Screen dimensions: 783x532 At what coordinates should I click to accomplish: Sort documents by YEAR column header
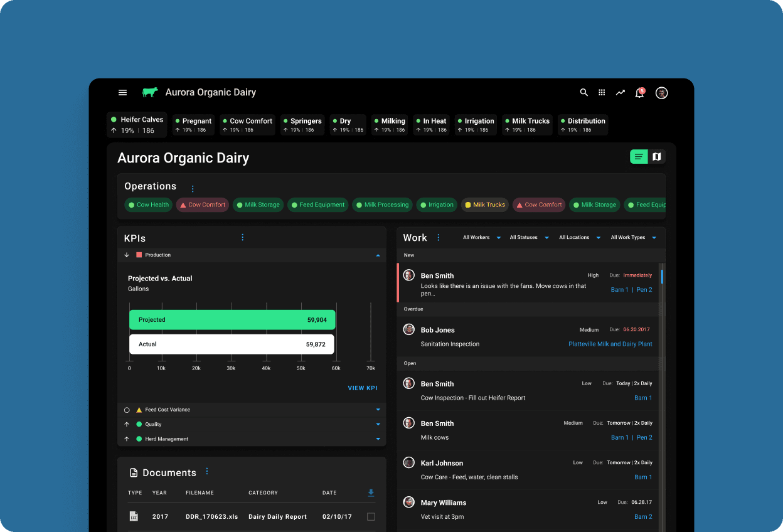point(159,493)
